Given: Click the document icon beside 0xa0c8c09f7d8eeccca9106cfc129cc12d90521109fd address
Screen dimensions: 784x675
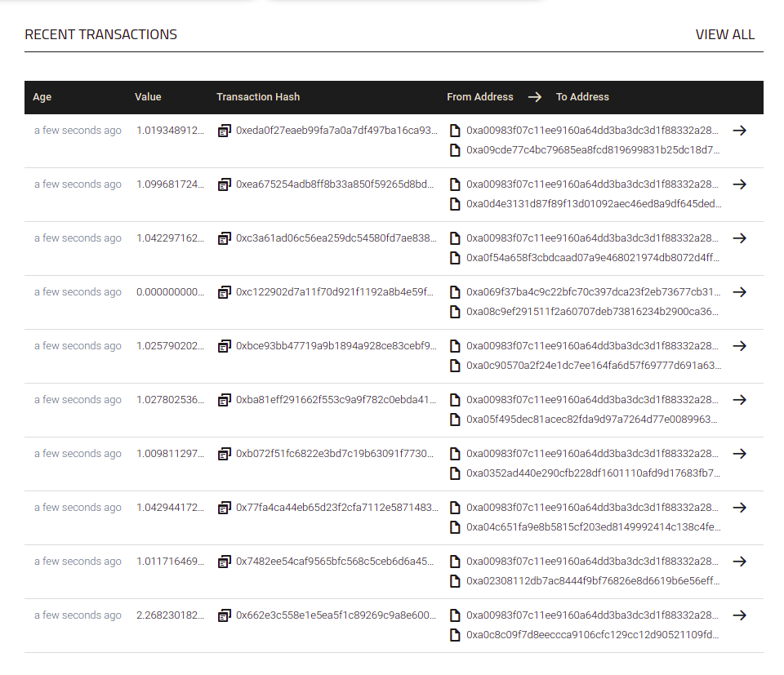Looking at the screenshot, I should [455, 635].
